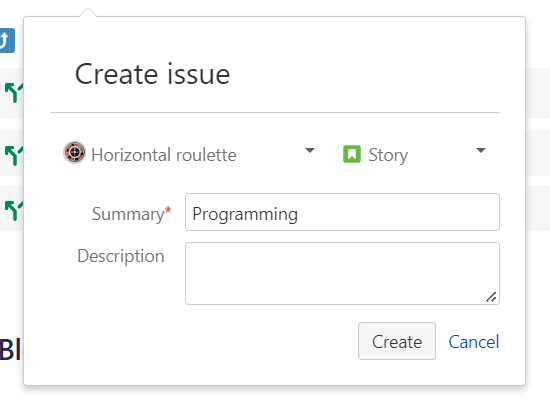550x411 pixels.
Task: Click the blue curved-arrow icon behind dialog
Action: coord(7,40)
